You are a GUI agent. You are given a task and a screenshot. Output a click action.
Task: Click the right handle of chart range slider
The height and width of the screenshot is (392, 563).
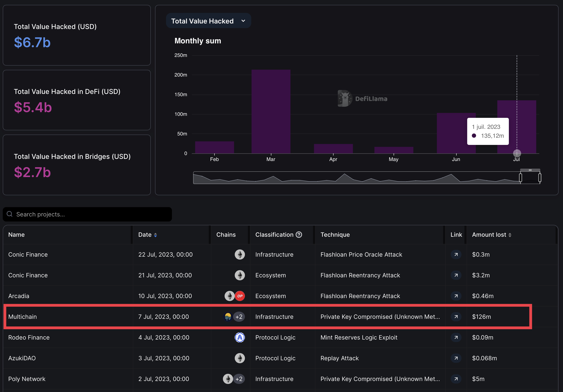540,178
